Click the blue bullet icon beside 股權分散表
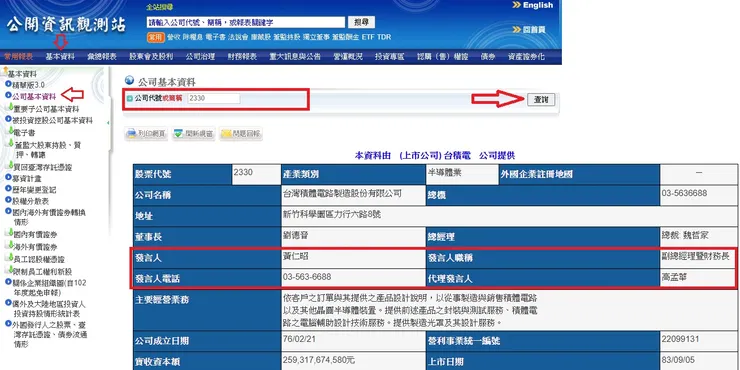Image resolution: width=740 pixels, height=370 pixels. (x=8, y=200)
